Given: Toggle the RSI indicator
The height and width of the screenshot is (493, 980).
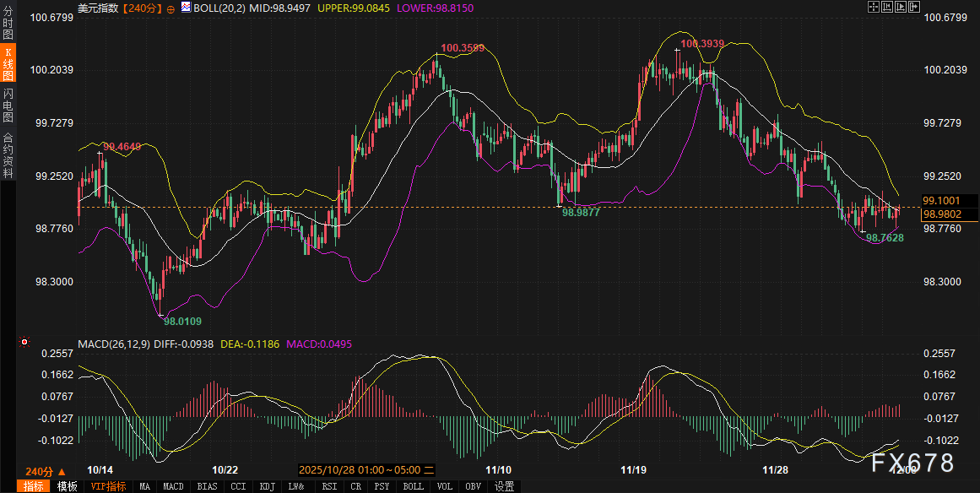Looking at the screenshot, I should pyautogui.click(x=329, y=486).
